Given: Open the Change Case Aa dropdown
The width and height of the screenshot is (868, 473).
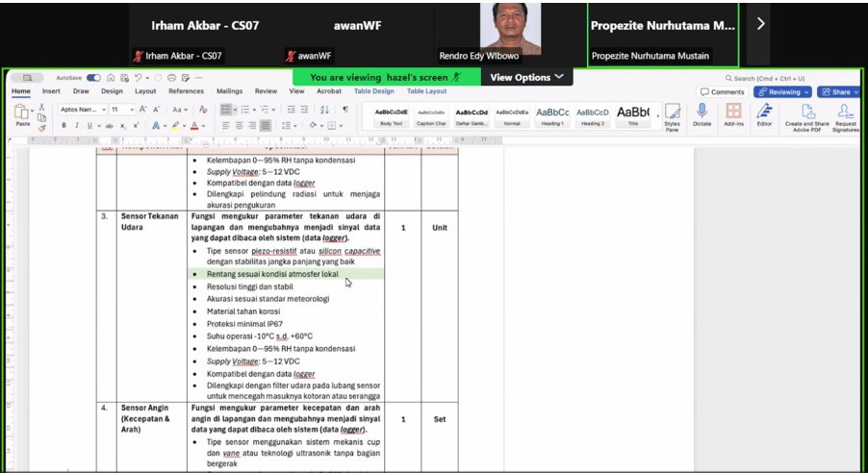Looking at the screenshot, I should 180,110.
